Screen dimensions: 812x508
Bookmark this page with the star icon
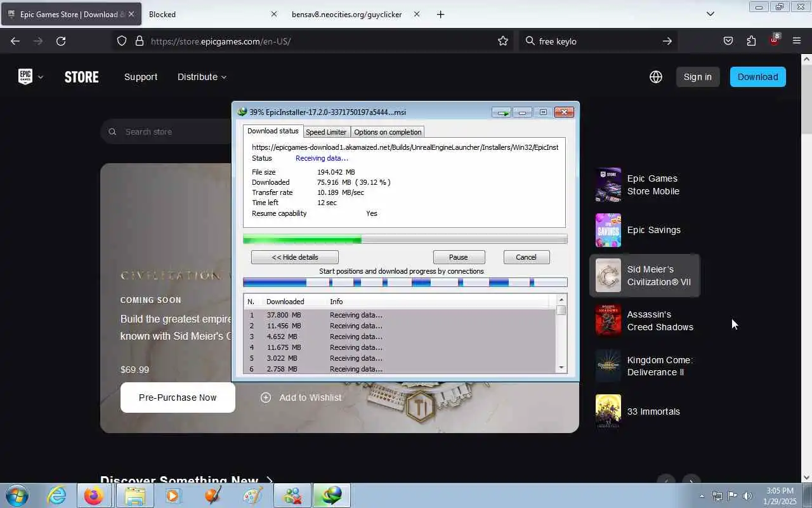click(x=503, y=41)
